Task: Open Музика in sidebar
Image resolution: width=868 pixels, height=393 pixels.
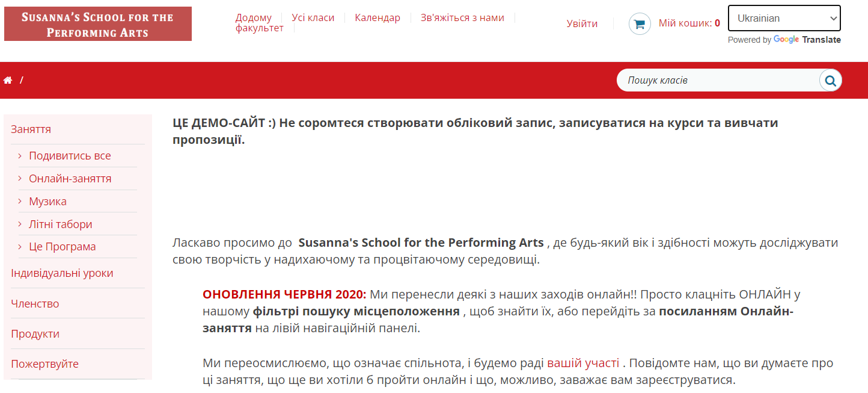Action: (x=47, y=202)
